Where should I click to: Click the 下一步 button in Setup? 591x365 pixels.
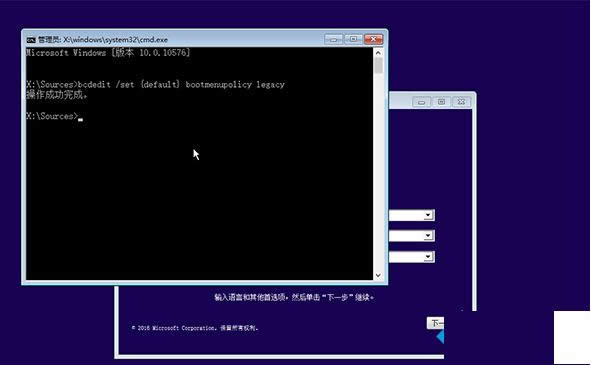point(436,323)
